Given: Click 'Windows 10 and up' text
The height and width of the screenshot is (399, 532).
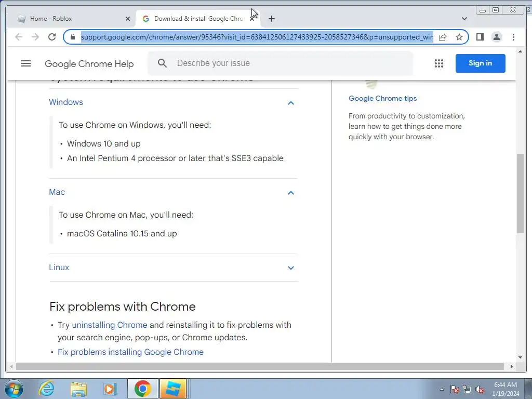Looking at the screenshot, I should (x=104, y=143).
